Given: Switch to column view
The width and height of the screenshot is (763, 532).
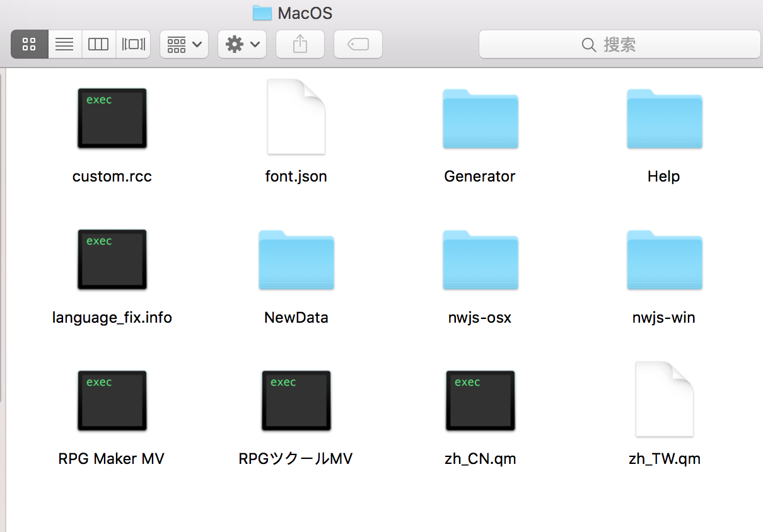Looking at the screenshot, I should click(x=98, y=44).
